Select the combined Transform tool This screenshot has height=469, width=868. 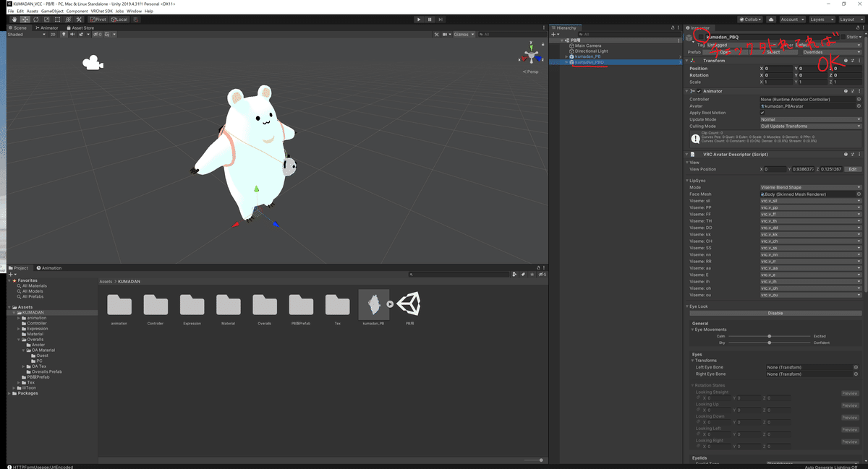[x=69, y=20]
